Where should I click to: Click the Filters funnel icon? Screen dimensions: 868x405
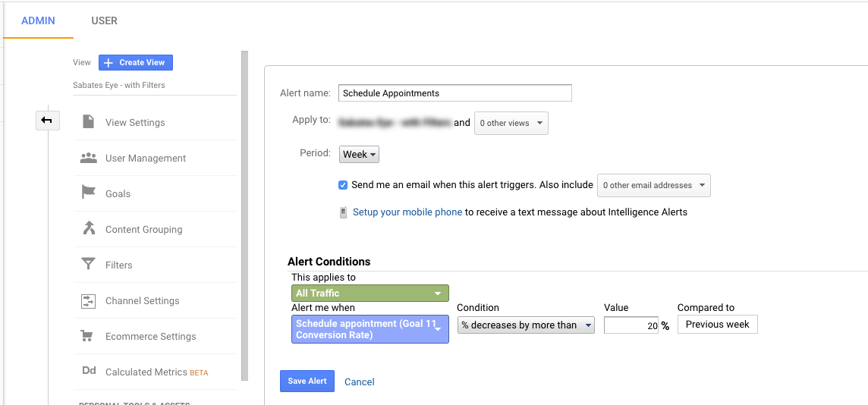(x=89, y=265)
